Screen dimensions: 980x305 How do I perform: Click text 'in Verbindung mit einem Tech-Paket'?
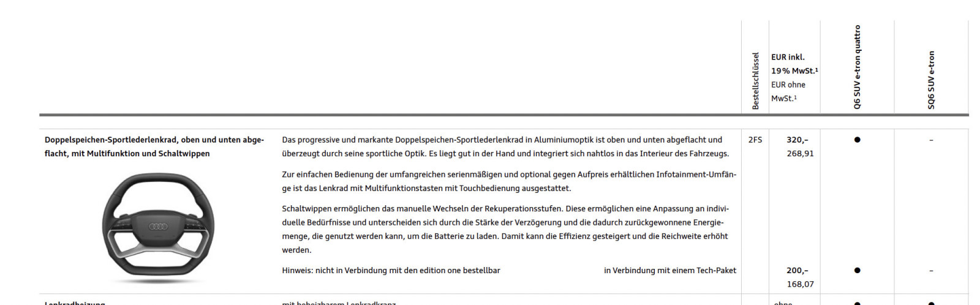(x=670, y=270)
